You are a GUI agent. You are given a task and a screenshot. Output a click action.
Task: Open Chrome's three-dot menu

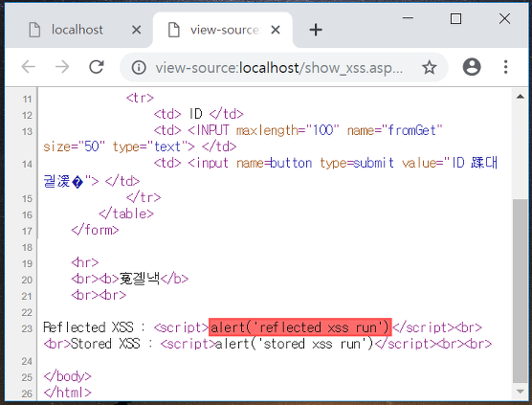(505, 67)
